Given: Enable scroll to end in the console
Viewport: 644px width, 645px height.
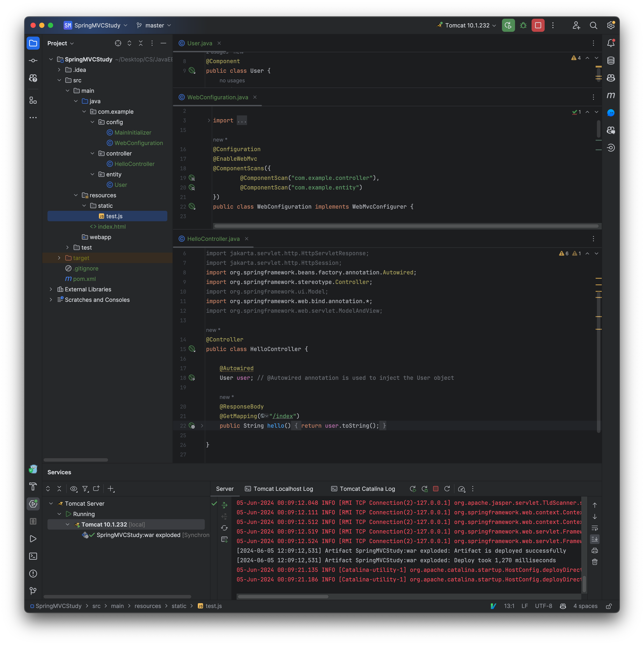Looking at the screenshot, I should tap(595, 539).
